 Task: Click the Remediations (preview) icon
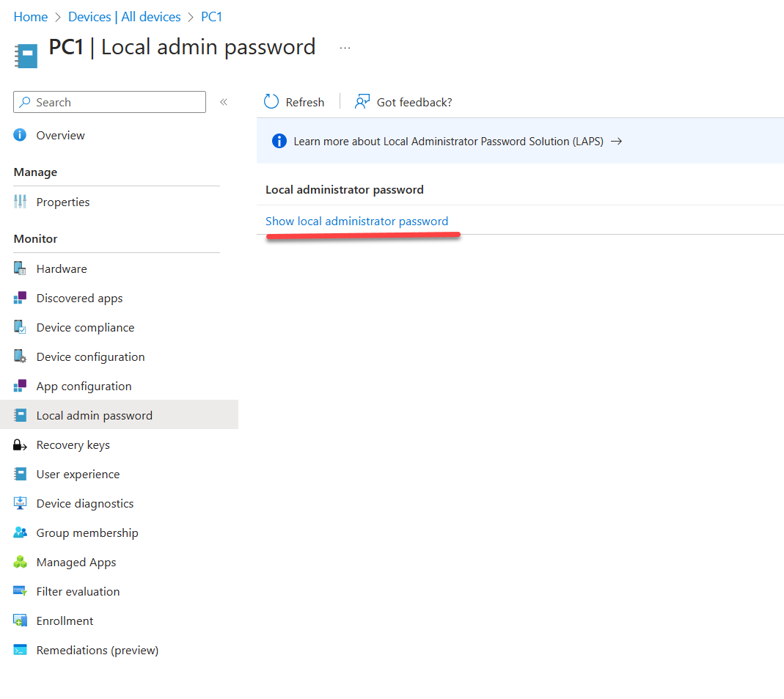click(21, 650)
